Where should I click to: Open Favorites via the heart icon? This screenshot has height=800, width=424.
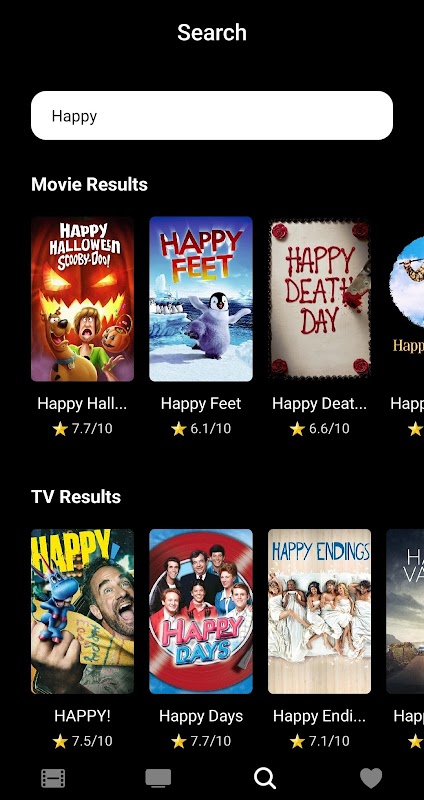371,779
